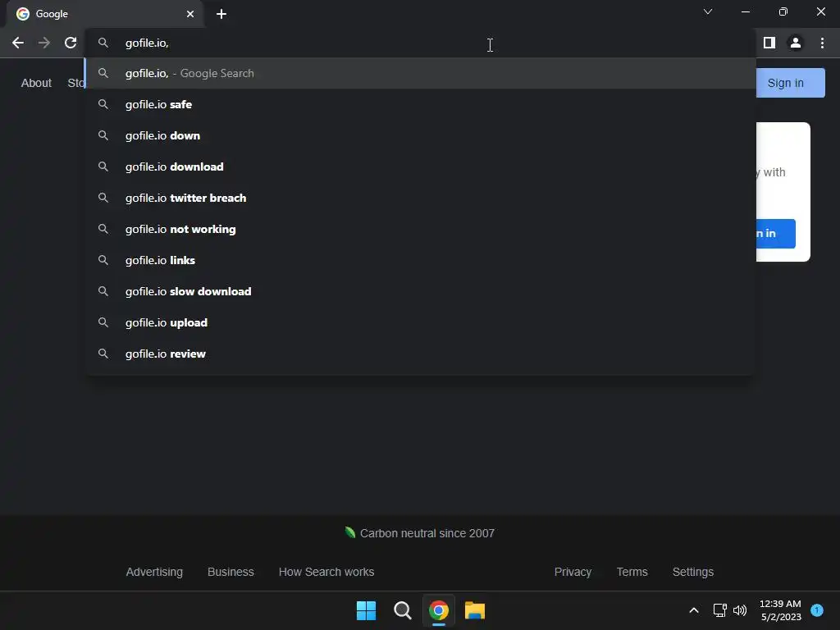Screen dimensions: 840x630
Task: Click the browser forward arrow
Action: [x=44, y=43]
